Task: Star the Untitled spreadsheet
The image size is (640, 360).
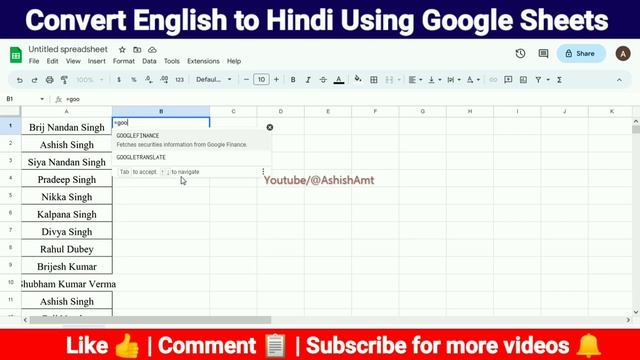Action: click(122, 50)
